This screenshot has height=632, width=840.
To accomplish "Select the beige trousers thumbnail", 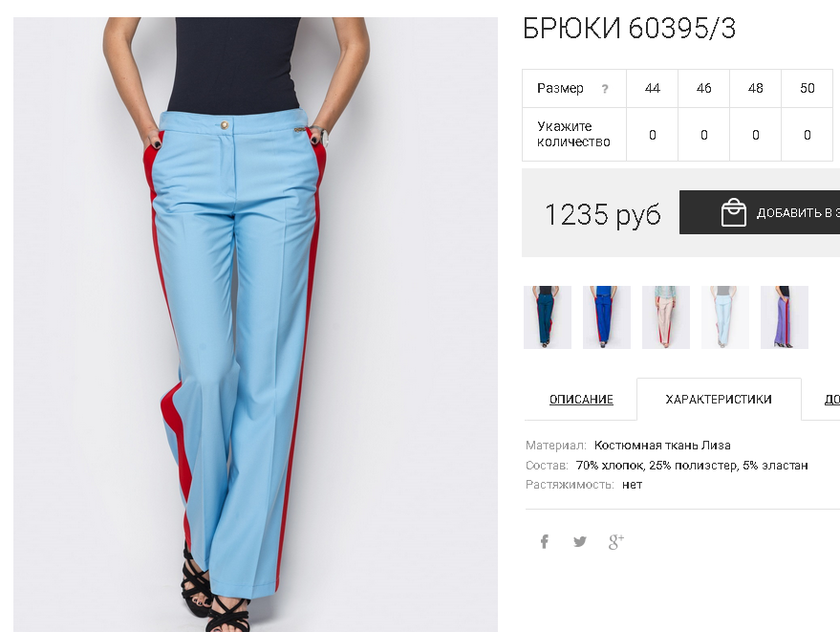I will click(666, 317).
